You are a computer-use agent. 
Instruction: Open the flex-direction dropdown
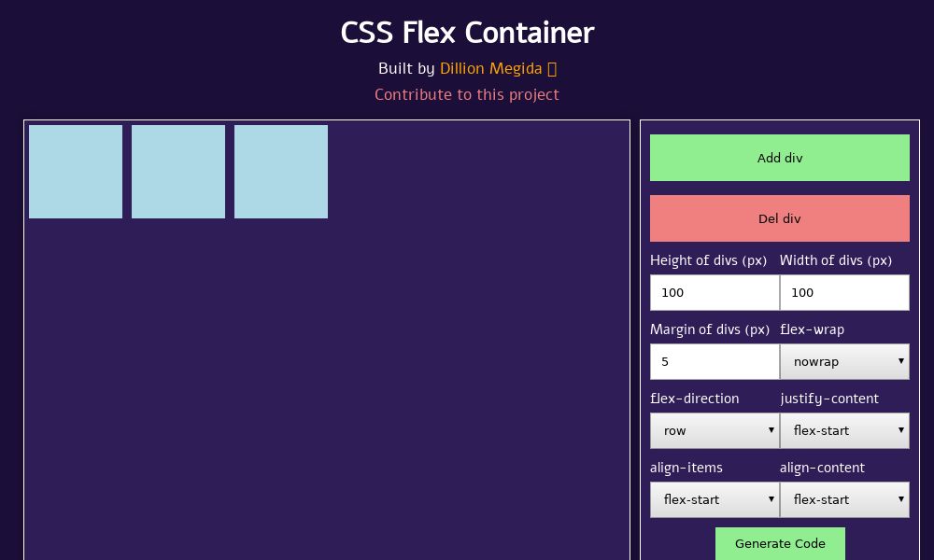[x=715, y=430]
